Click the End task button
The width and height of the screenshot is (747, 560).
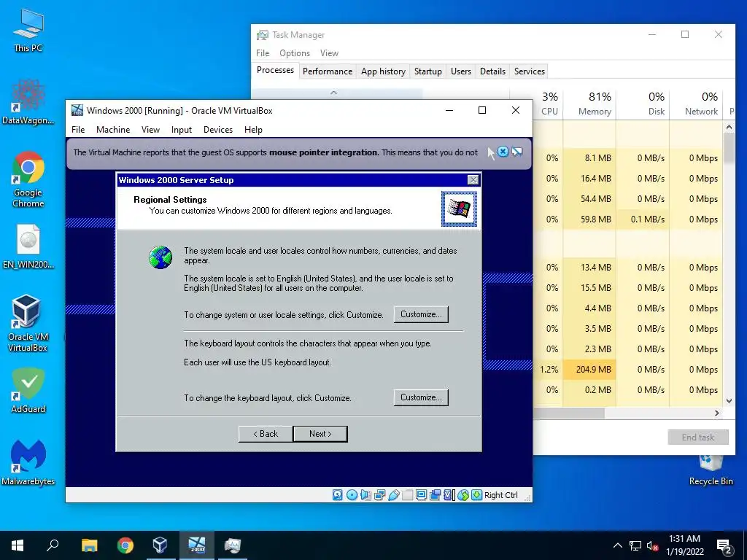coord(698,437)
